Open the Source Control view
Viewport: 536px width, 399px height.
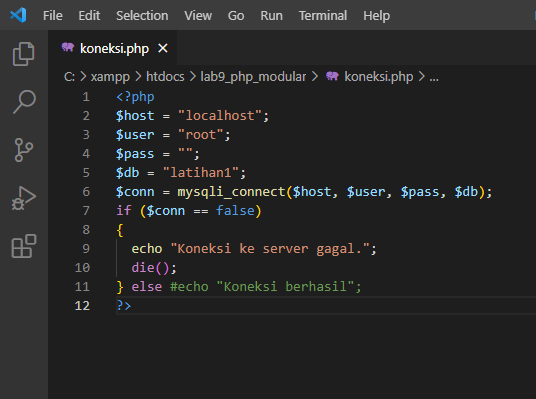[24, 150]
